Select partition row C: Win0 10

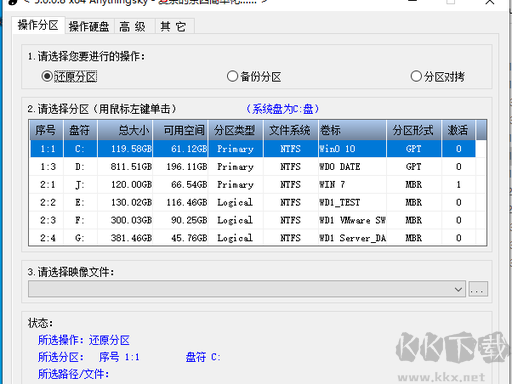tap(253, 149)
